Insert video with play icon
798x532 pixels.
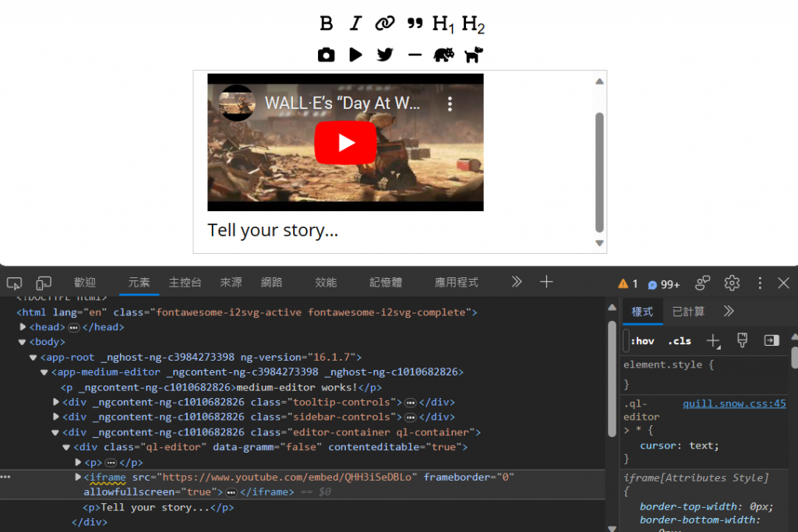[355, 55]
